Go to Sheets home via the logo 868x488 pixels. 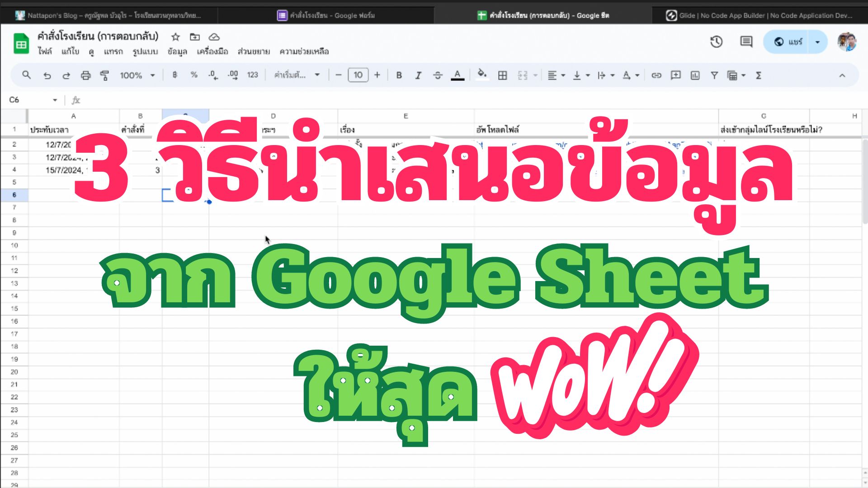21,43
